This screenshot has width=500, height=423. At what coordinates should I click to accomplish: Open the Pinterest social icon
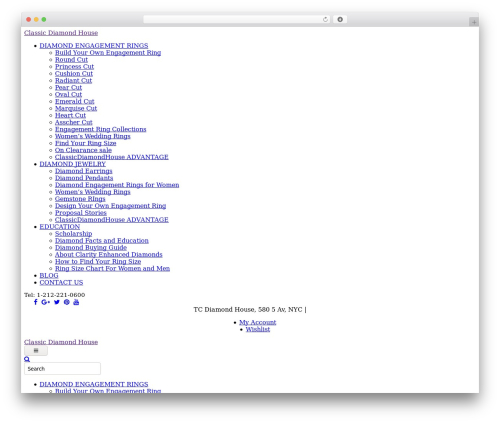click(67, 302)
